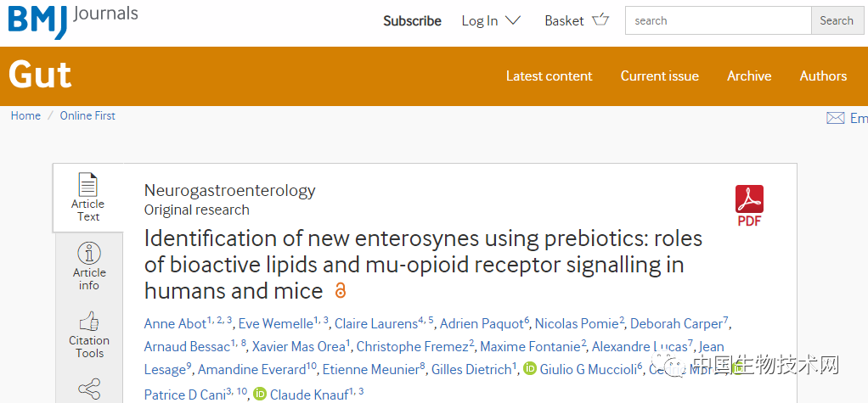Open ORCID icon beside Giulio G Muccioli
Screen dimensions: 868x403
point(530,368)
